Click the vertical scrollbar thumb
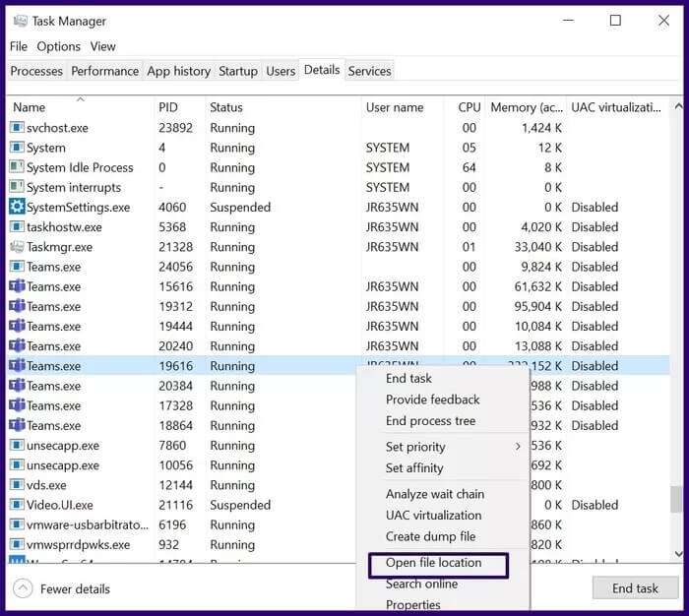689x616 pixels. (677, 499)
